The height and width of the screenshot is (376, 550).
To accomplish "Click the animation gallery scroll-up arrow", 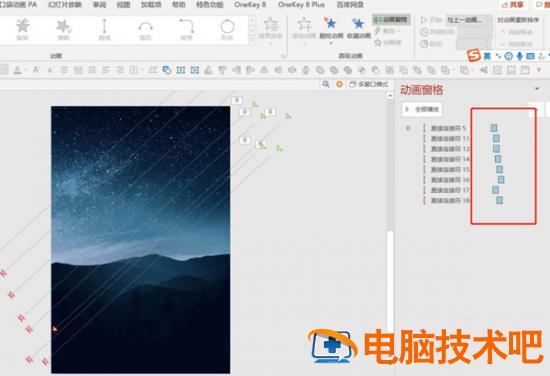I will coord(252,20).
